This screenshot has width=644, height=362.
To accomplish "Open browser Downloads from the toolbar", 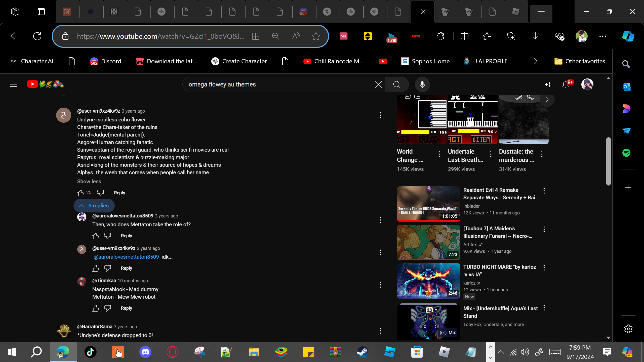I will 535,36.
